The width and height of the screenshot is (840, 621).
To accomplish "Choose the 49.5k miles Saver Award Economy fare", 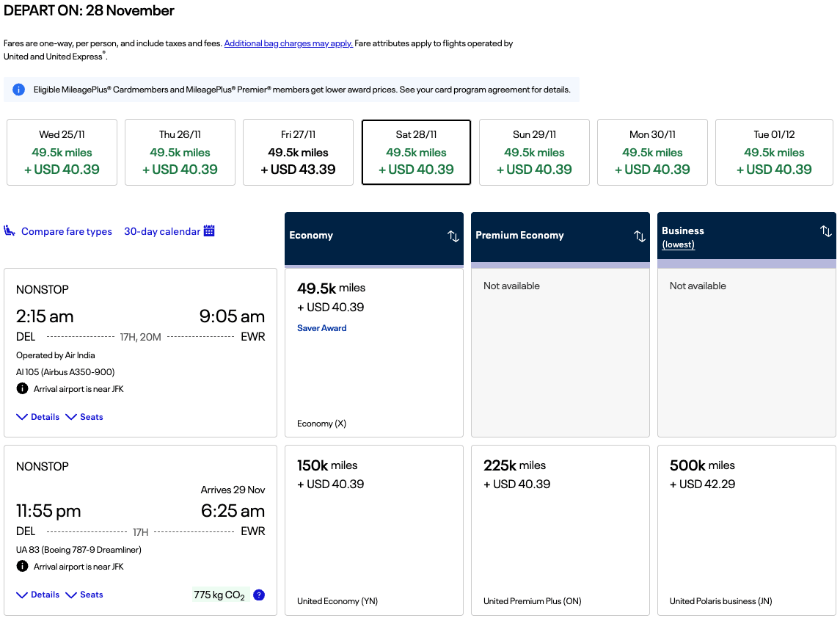I will tap(374, 352).
